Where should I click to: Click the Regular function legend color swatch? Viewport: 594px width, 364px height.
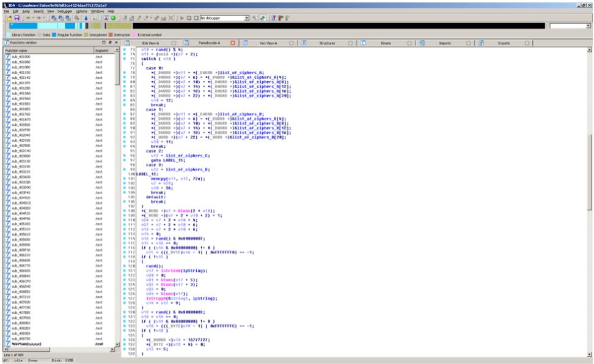(54, 34)
